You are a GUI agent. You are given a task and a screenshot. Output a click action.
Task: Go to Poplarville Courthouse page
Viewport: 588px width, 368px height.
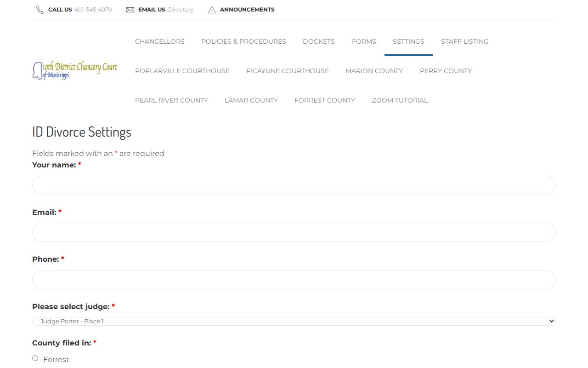tap(182, 71)
